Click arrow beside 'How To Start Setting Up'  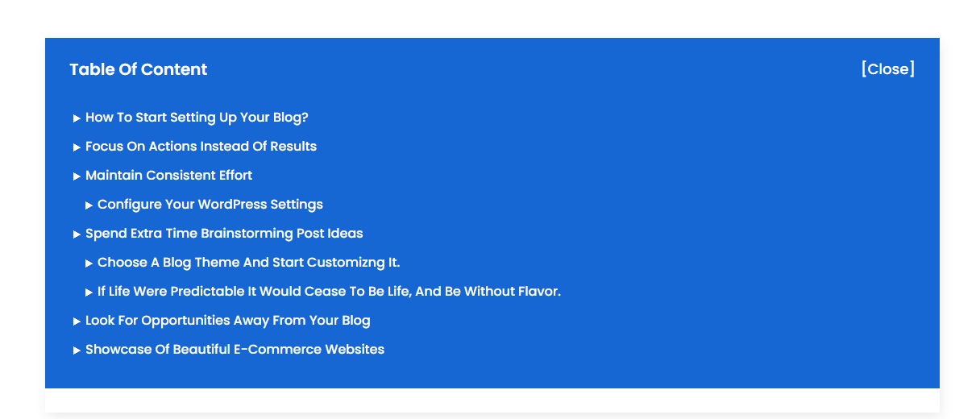coord(77,118)
